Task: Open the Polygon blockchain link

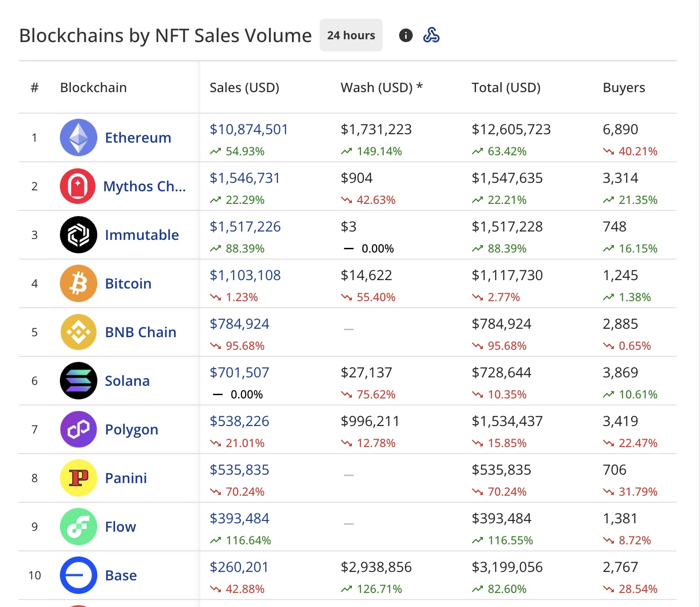Action: pos(131,429)
